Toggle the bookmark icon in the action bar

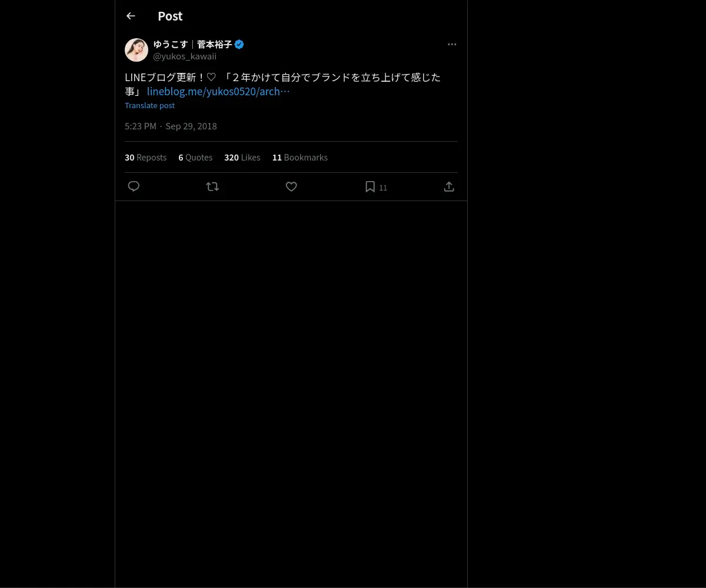tap(370, 186)
